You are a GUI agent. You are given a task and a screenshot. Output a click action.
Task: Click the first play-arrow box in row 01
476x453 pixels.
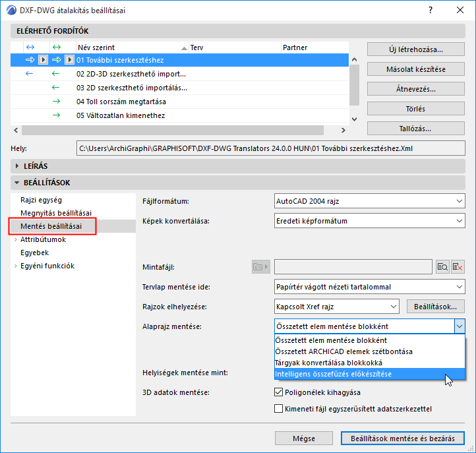tap(43, 60)
